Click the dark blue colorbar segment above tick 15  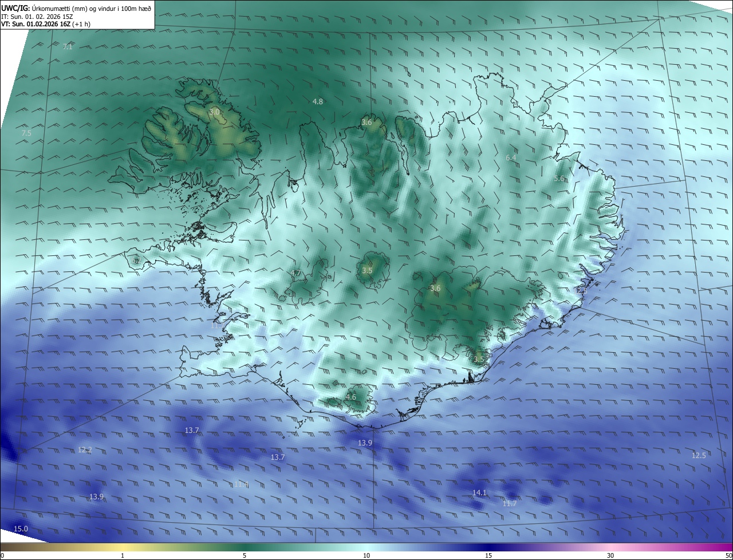[488, 547]
